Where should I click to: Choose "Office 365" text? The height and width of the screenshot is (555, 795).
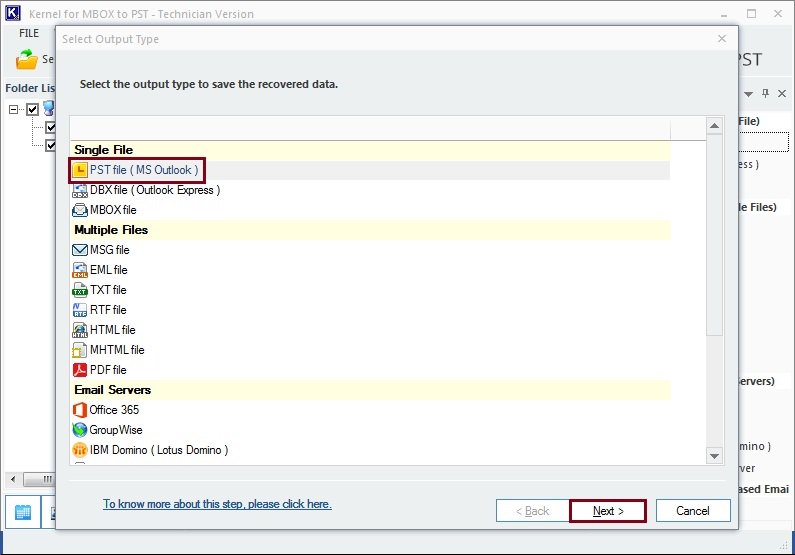tap(114, 410)
